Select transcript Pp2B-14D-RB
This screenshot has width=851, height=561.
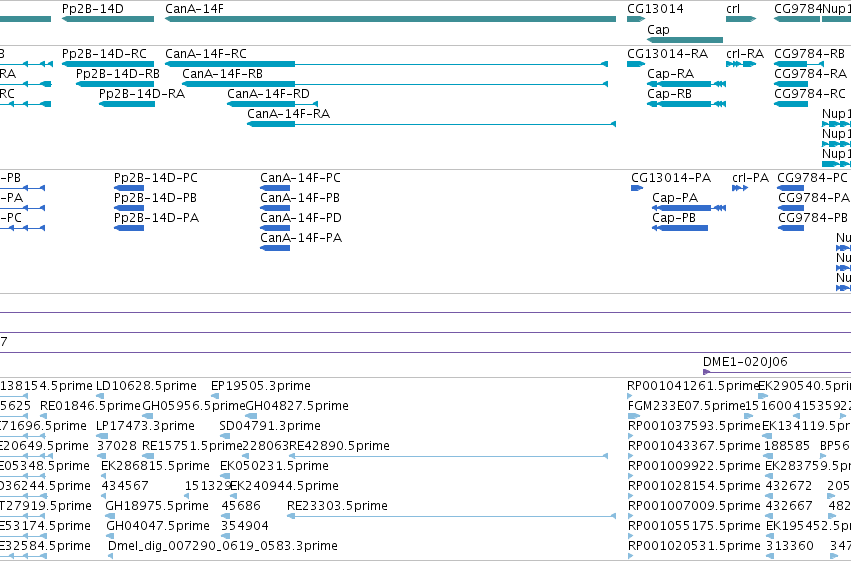115,84
